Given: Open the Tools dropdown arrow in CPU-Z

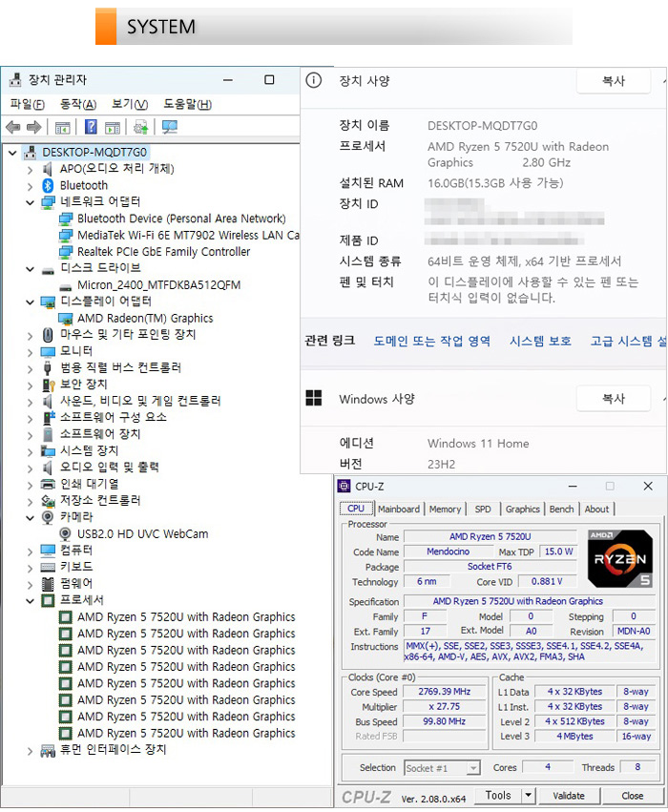Looking at the screenshot, I should (x=528, y=796).
